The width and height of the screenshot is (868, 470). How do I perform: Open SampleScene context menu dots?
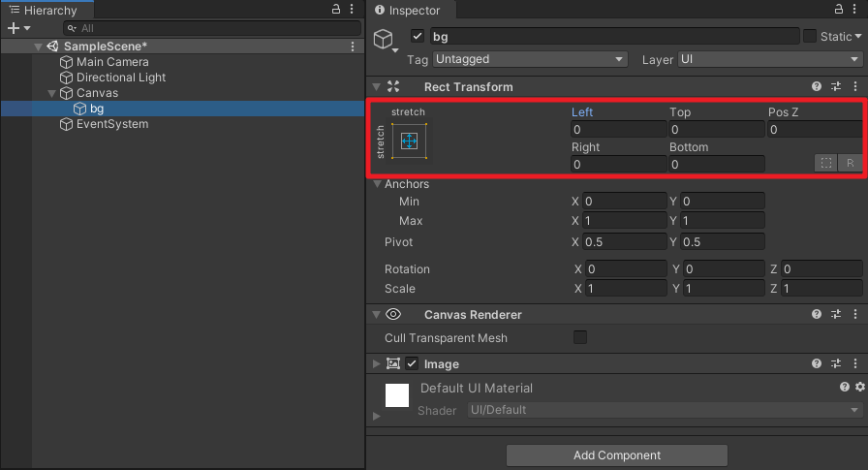(353, 47)
